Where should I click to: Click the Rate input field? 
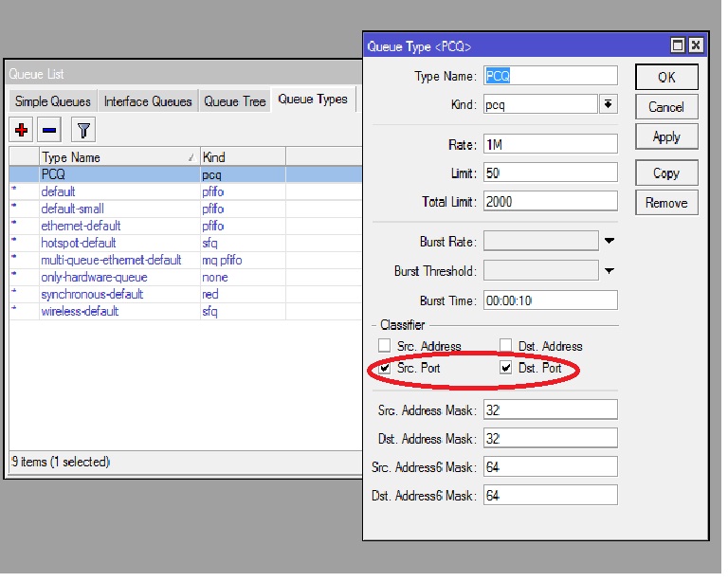550,144
